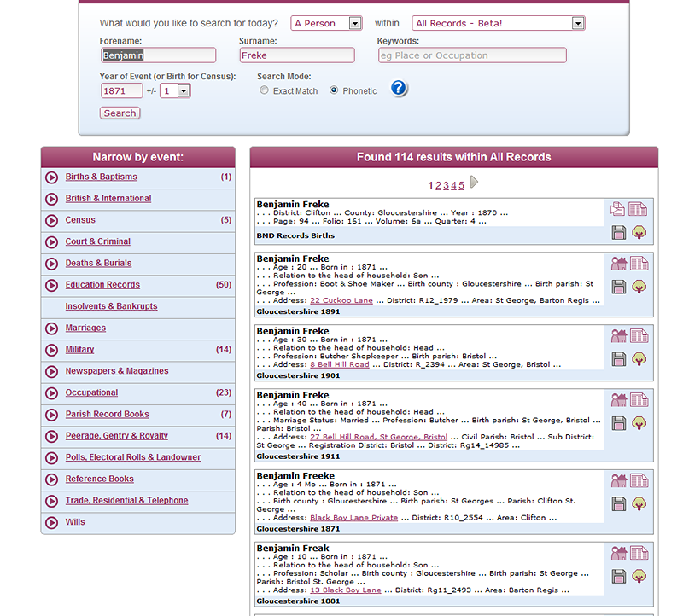Add BMD Records Births result to family tree
683x616 pixels.
639,232
